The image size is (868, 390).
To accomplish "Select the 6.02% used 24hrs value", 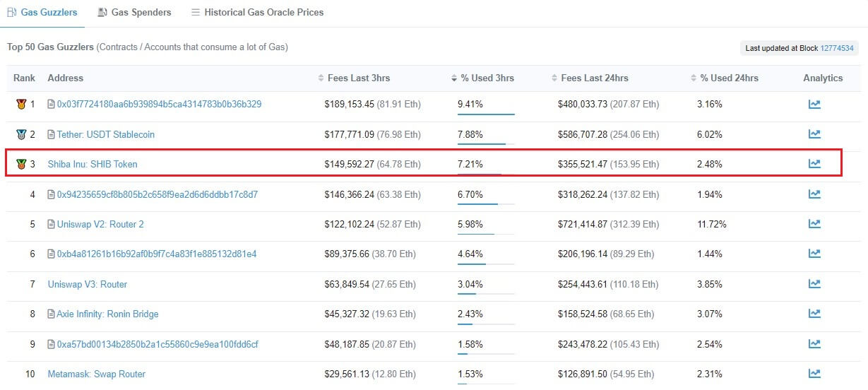I will pyautogui.click(x=710, y=134).
